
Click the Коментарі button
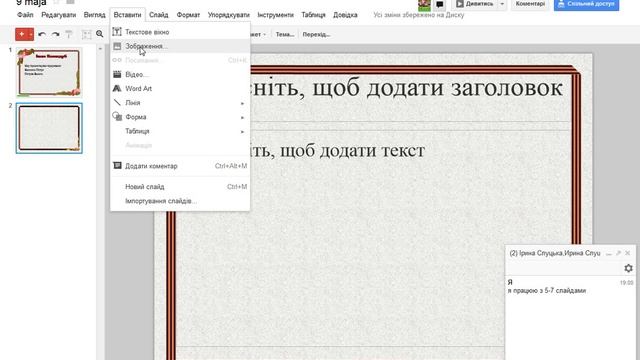point(530,4)
